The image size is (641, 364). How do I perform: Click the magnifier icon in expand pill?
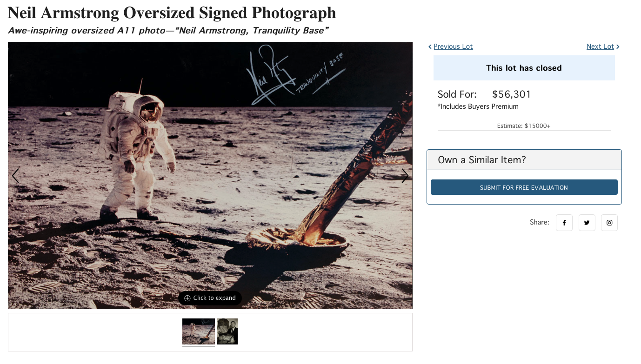pos(187,298)
